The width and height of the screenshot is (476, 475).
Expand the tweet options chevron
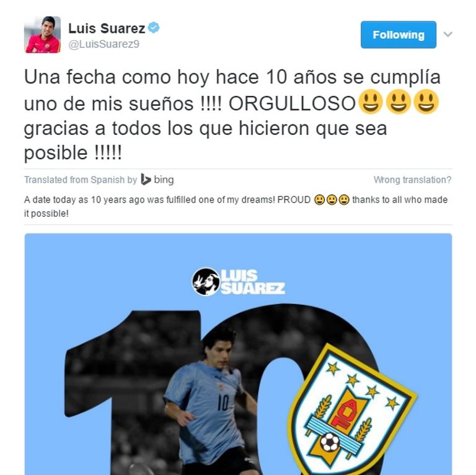tap(447, 34)
